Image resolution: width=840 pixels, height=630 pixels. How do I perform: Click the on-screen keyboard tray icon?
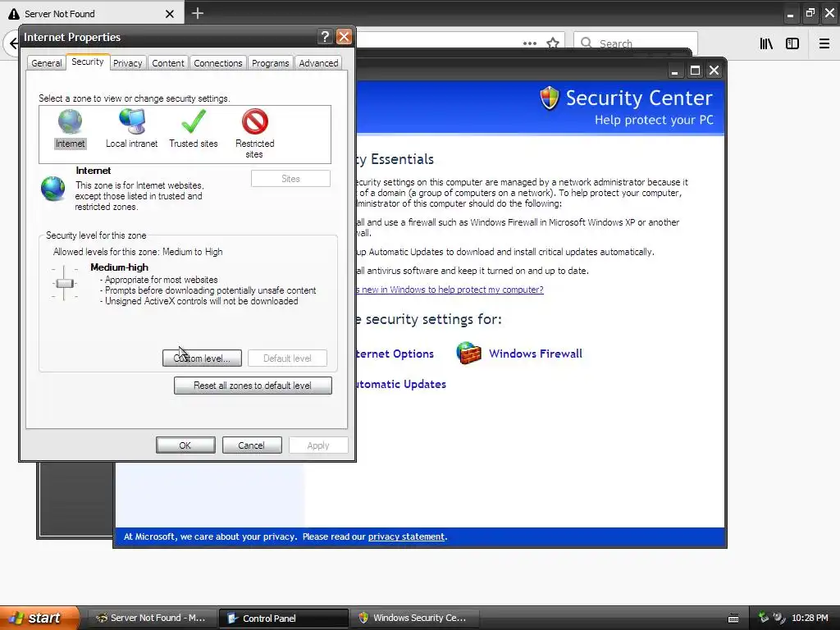coord(733,619)
